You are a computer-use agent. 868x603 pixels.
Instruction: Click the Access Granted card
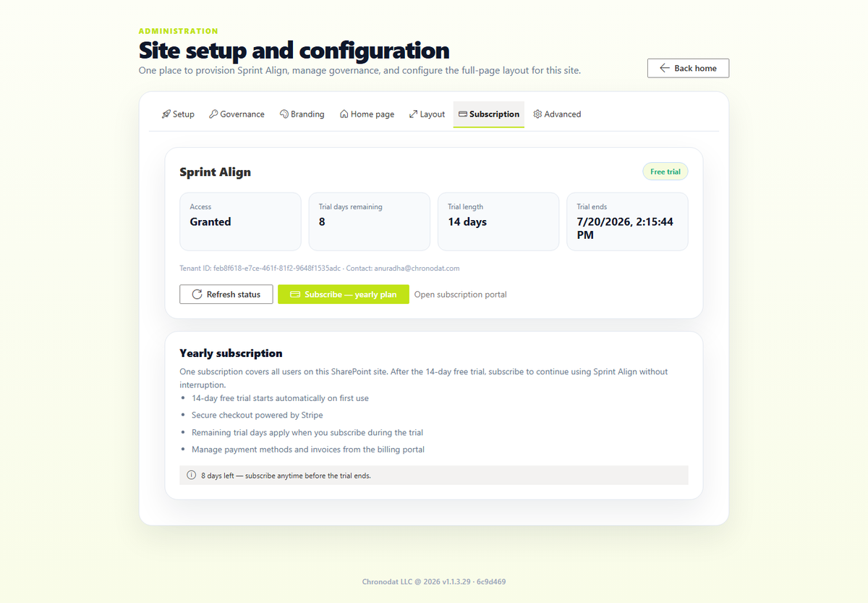coord(240,222)
